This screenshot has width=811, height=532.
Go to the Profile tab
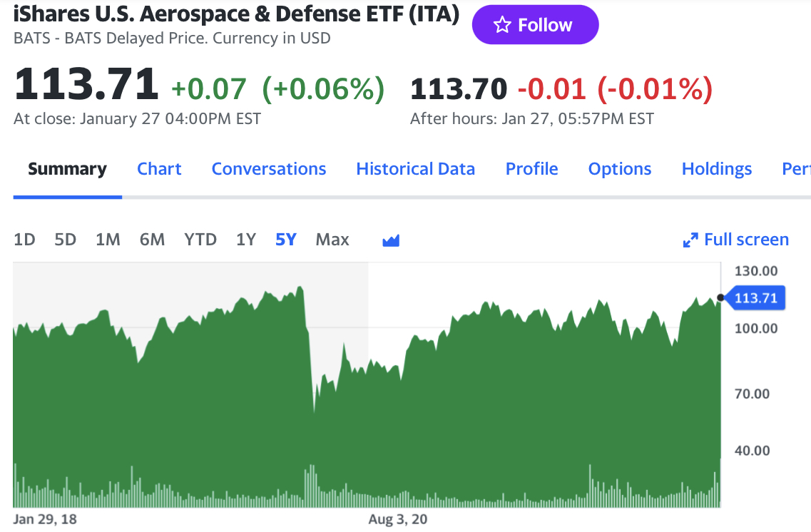point(531,169)
